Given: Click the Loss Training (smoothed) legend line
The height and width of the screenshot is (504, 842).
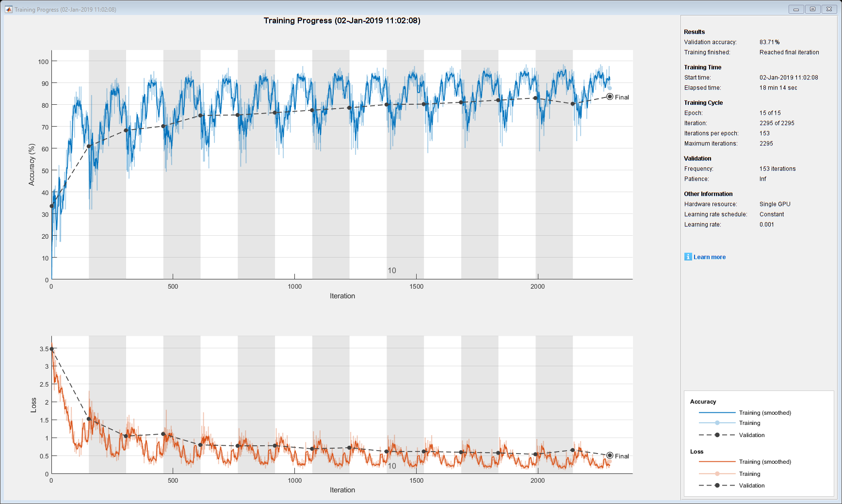Looking at the screenshot, I should (x=717, y=462).
